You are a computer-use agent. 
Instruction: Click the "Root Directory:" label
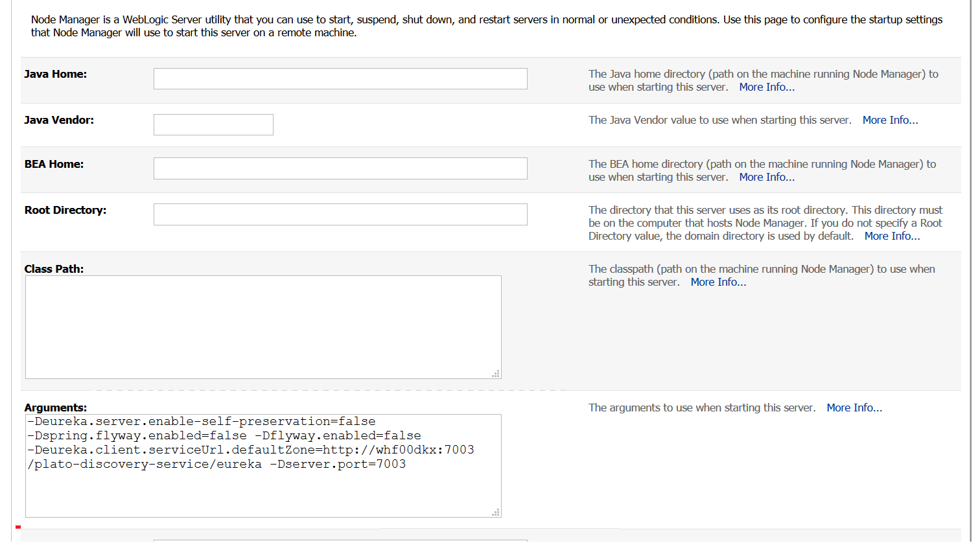[65, 211]
